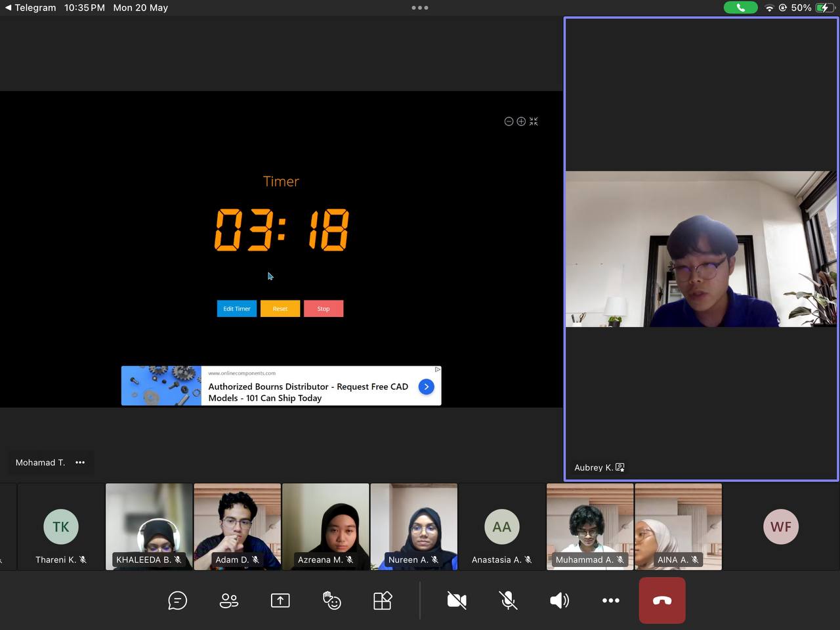The height and width of the screenshot is (630, 840).
Task: Click the blue Edit Timer button
Action: coord(237,308)
